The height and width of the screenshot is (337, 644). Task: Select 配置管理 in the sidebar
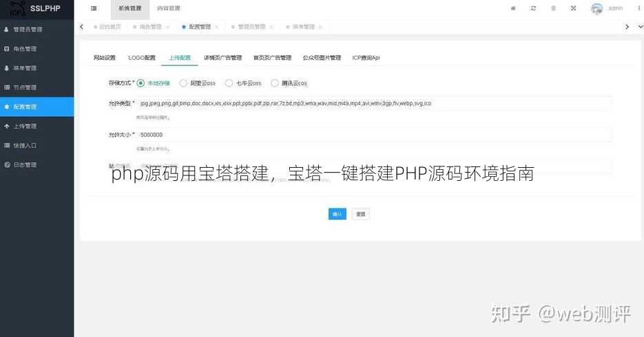[x=37, y=107]
